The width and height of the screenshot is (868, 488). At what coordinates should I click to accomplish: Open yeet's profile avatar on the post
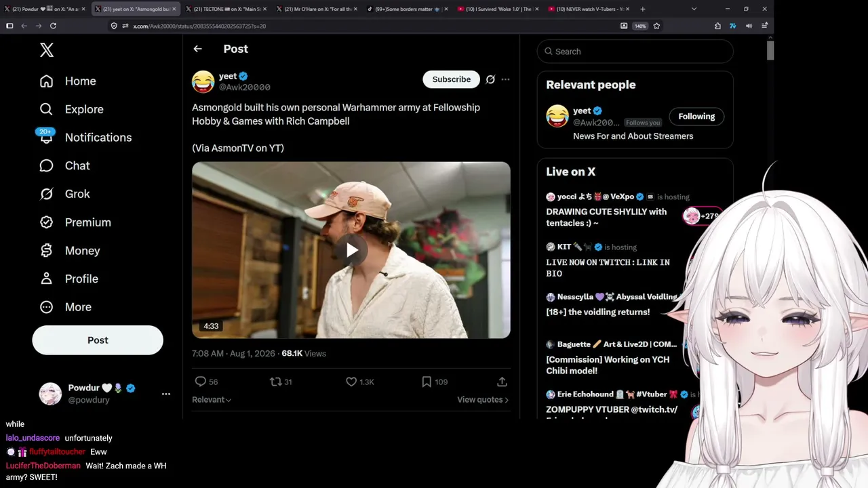(203, 82)
